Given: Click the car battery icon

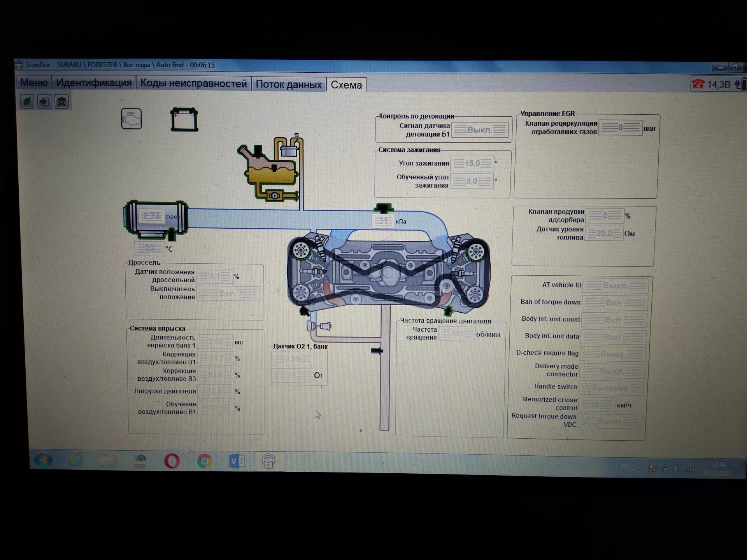Looking at the screenshot, I should pos(184,120).
